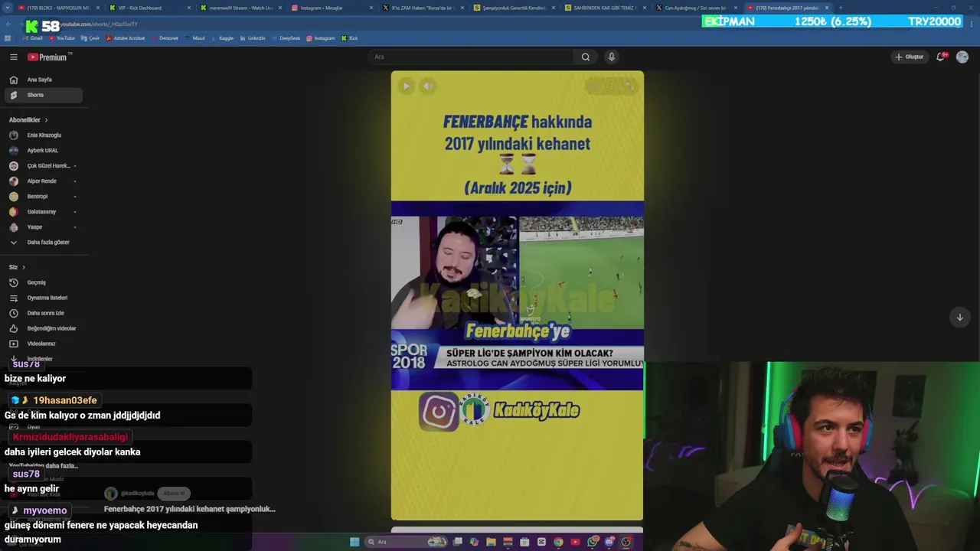This screenshot has height=551, width=980.
Task: Open the Gmail bookmark
Action: click(33, 38)
